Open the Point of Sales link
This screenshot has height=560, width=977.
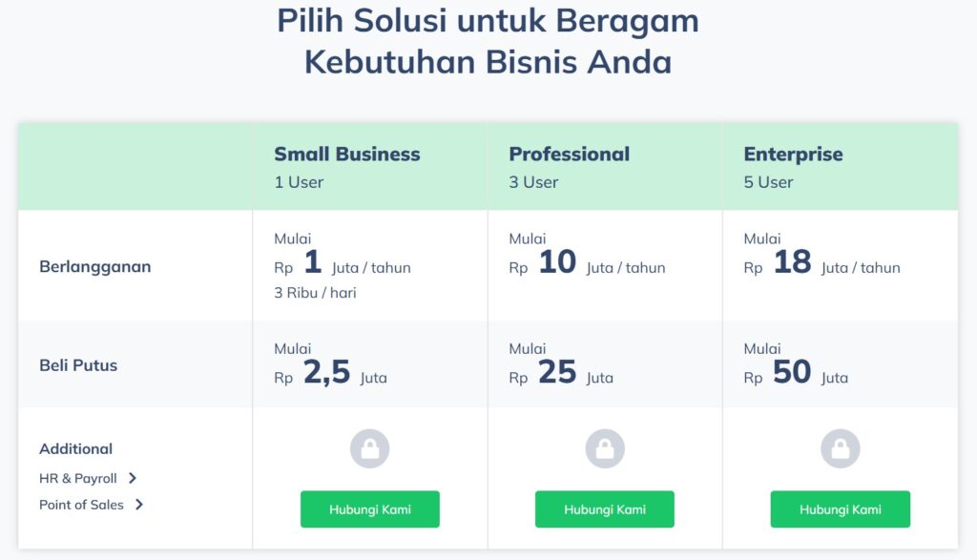(81, 505)
